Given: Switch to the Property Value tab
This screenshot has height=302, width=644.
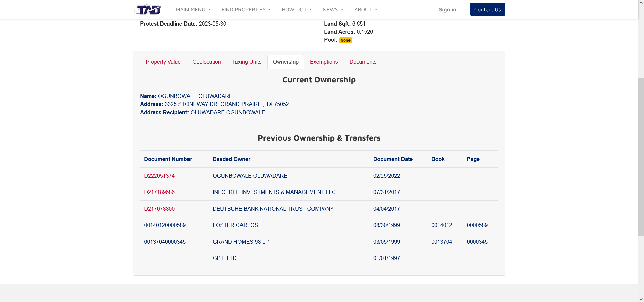Looking at the screenshot, I should point(163,62).
